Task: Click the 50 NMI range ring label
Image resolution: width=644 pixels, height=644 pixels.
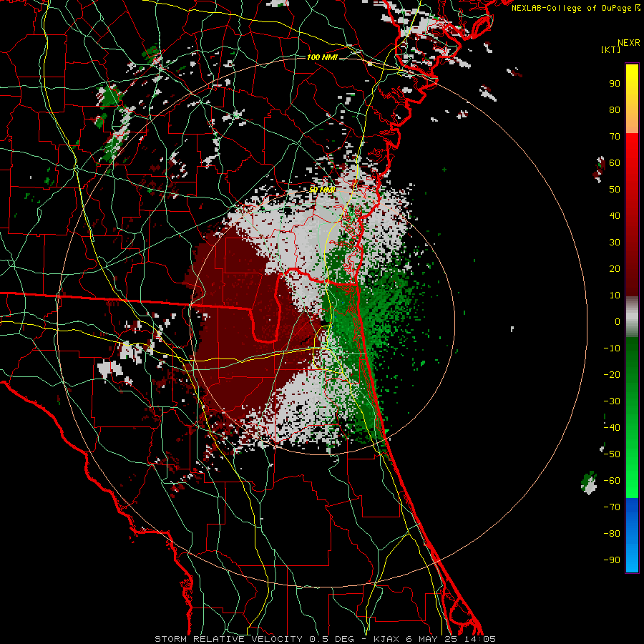Action: 322,190
